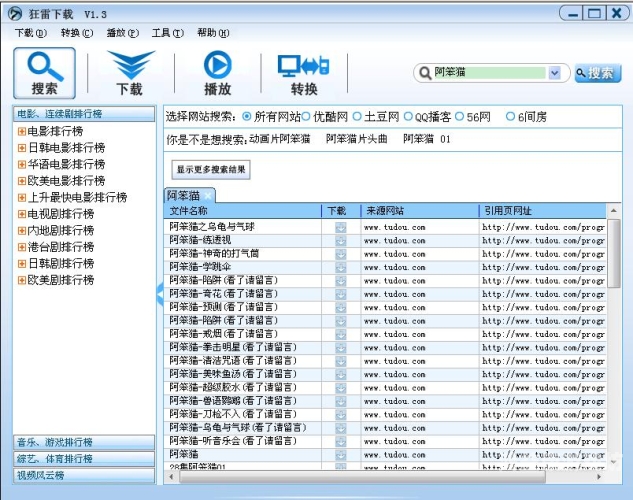Click download icon for 阿笨猫之乌龟与气球 row
Viewport: 633px width, 500px height.
[x=340, y=227]
